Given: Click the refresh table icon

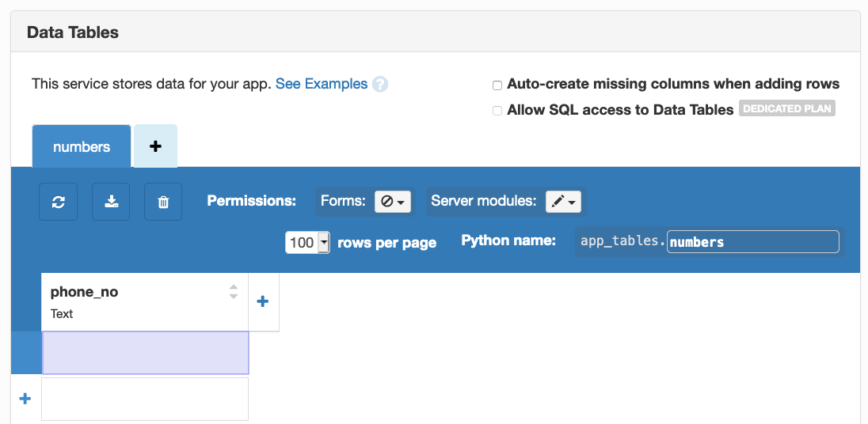Looking at the screenshot, I should [59, 202].
